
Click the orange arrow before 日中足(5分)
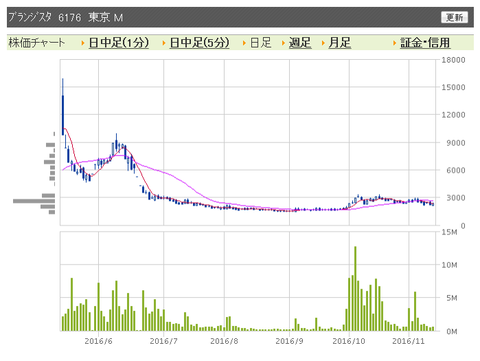[x=164, y=43]
